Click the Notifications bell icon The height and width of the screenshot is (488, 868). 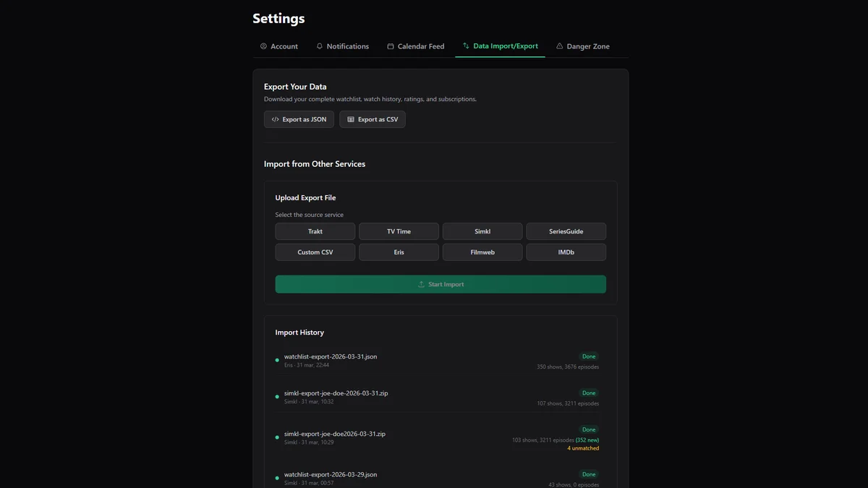[320, 46]
